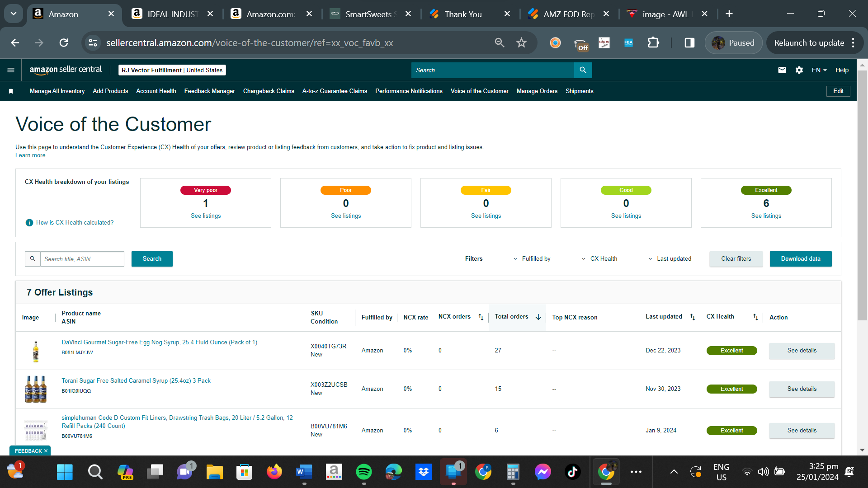Open Manage All Inventory
This screenshot has height=488, width=868.
(x=57, y=91)
